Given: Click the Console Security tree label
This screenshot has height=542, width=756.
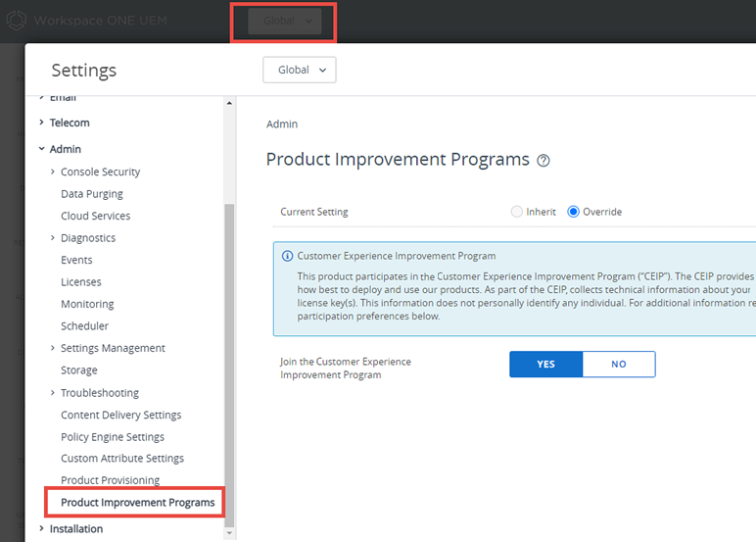Looking at the screenshot, I should pos(100,172).
